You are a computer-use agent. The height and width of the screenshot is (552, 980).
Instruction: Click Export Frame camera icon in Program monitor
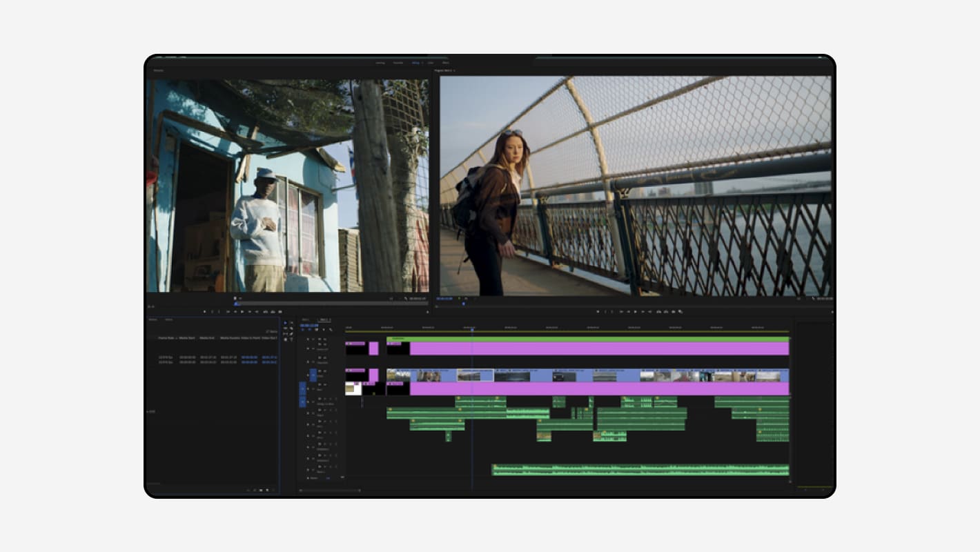(674, 311)
